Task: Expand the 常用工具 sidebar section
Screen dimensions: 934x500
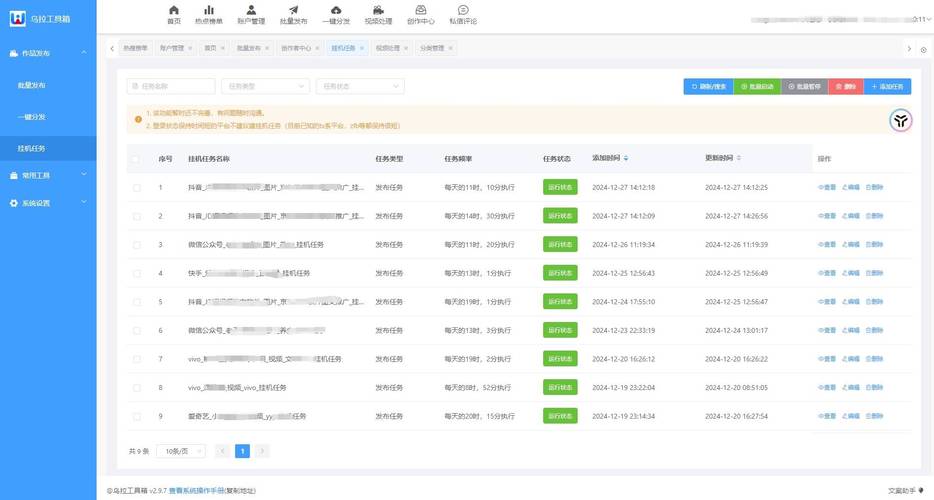Action: click(48, 175)
